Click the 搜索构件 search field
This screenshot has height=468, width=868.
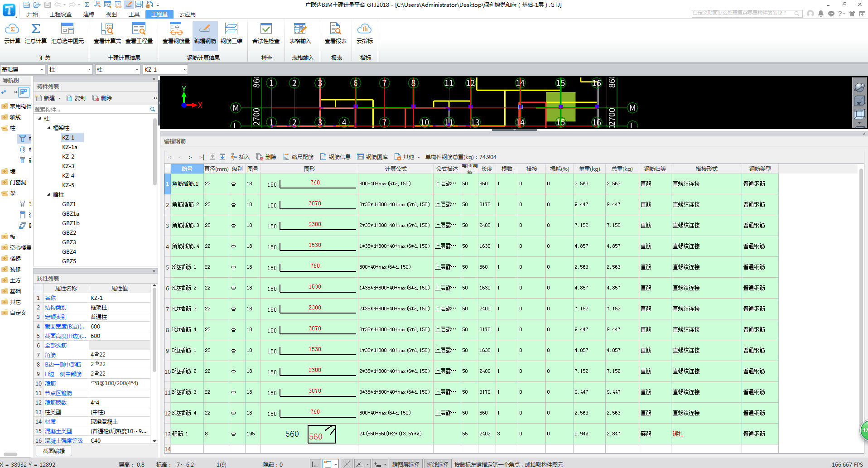pos(92,109)
